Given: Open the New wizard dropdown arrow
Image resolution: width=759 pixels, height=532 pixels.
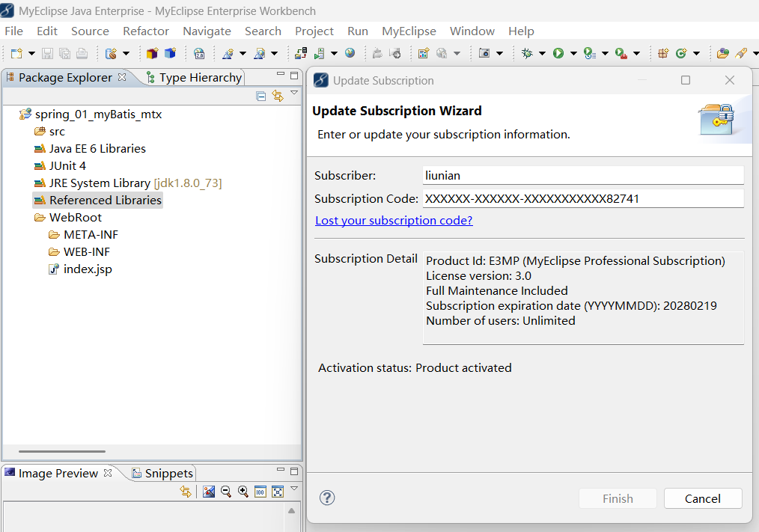Looking at the screenshot, I should [x=31, y=53].
